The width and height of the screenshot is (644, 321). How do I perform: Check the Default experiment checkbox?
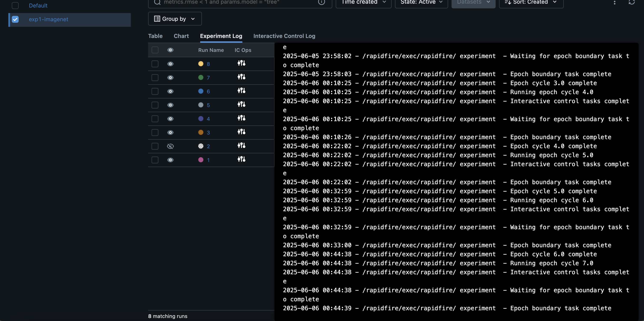point(15,6)
